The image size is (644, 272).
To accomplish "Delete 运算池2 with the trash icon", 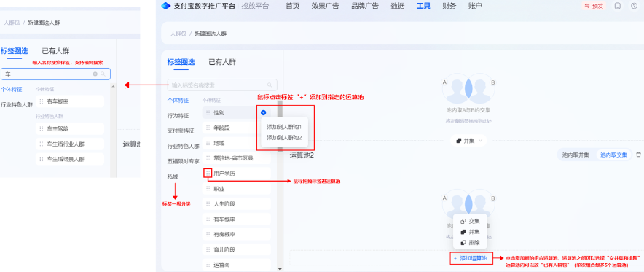I will [638, 155].
